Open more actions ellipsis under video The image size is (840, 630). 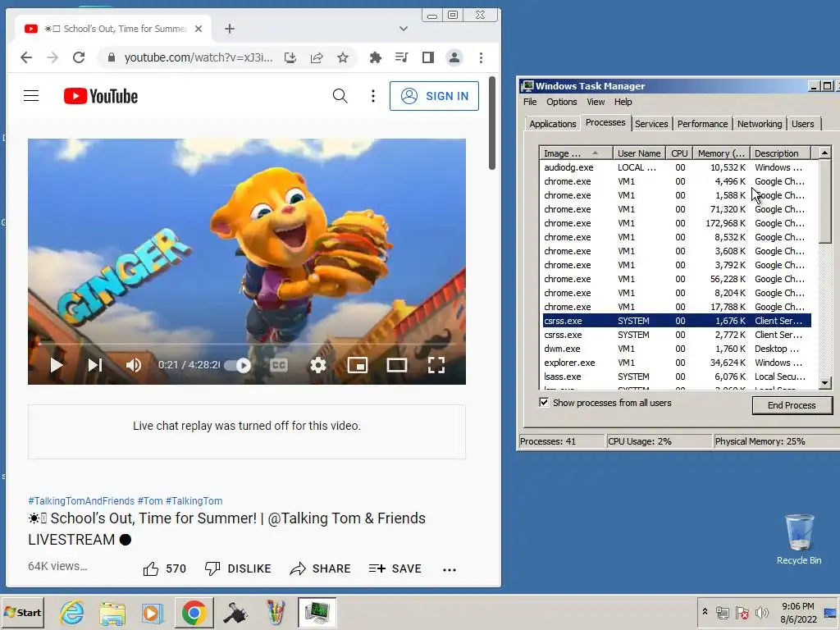point(450,569)
